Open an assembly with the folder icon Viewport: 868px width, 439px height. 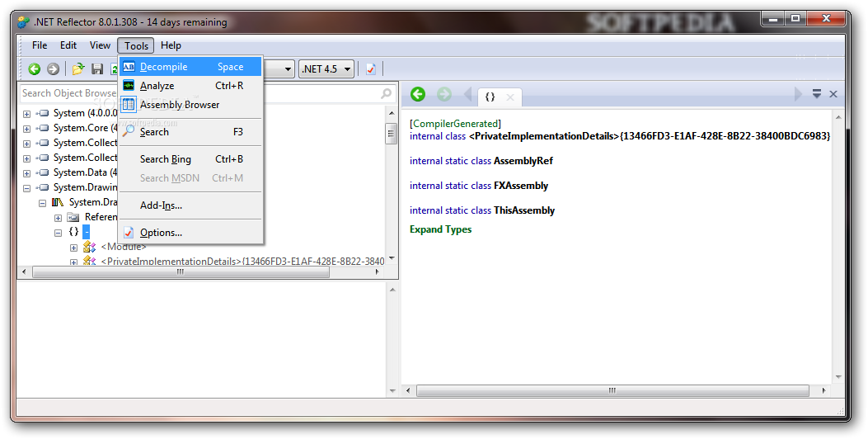[78, 68]
